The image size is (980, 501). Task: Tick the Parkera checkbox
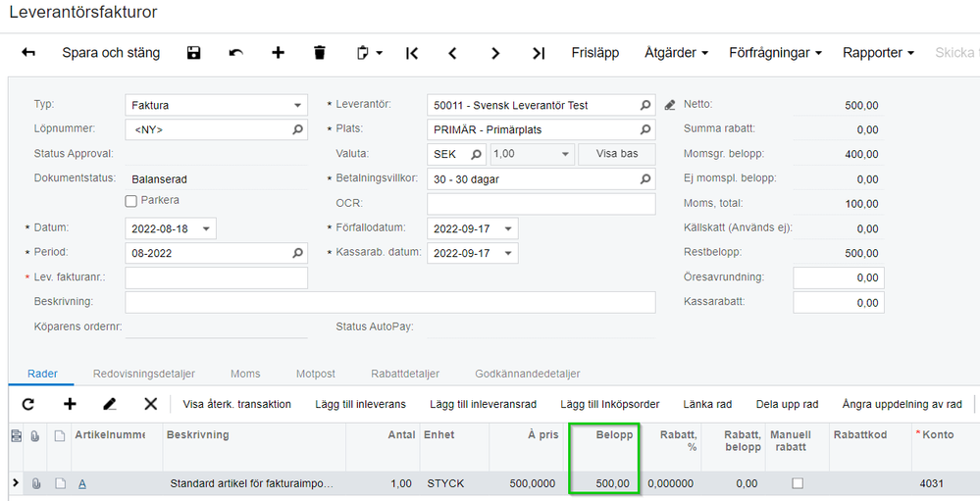tap(131, 201)
